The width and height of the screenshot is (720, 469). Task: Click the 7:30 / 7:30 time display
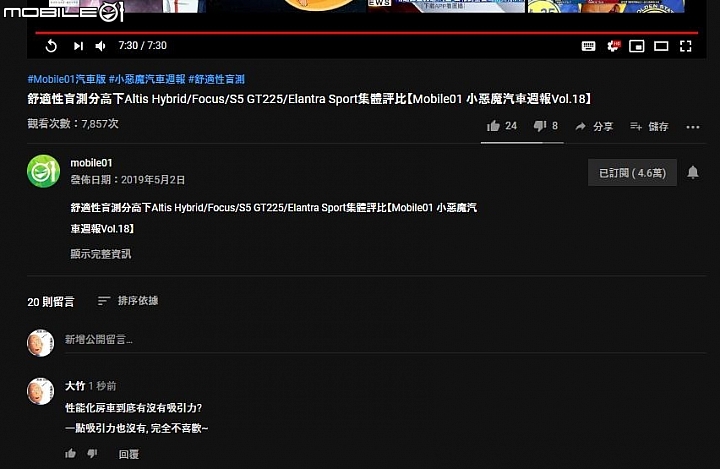(142, 45)
